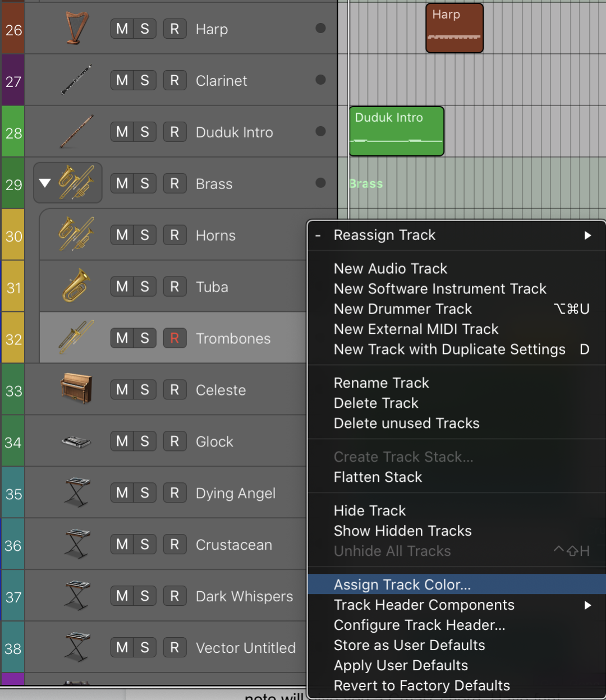606x700 pixels.
Task: Click the Trombones instrument icon
Action: (75, 337)
